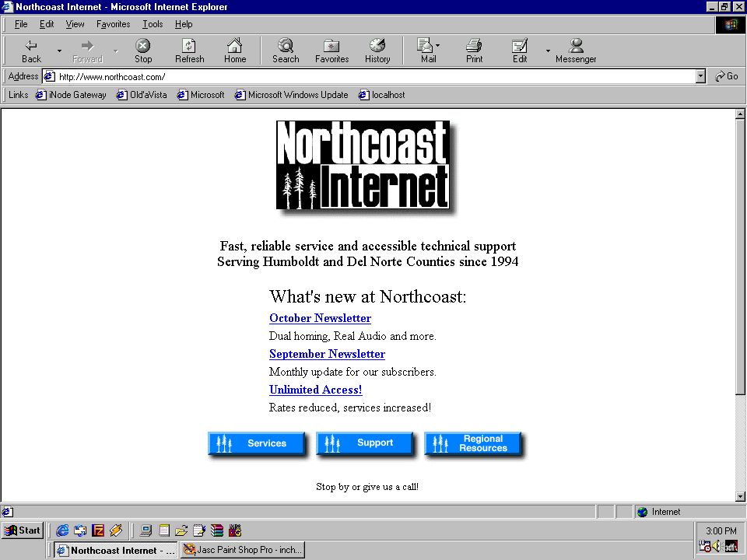
Task: Go to the Home page
Action: tap(235, 51)
